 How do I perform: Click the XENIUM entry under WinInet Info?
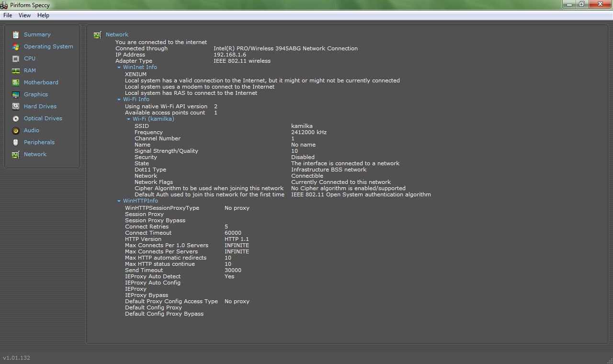click(x=136, y=74)
